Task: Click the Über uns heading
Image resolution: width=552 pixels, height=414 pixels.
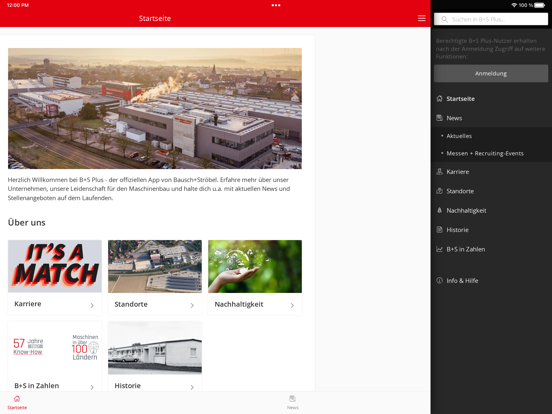Action: coord(27,222)
